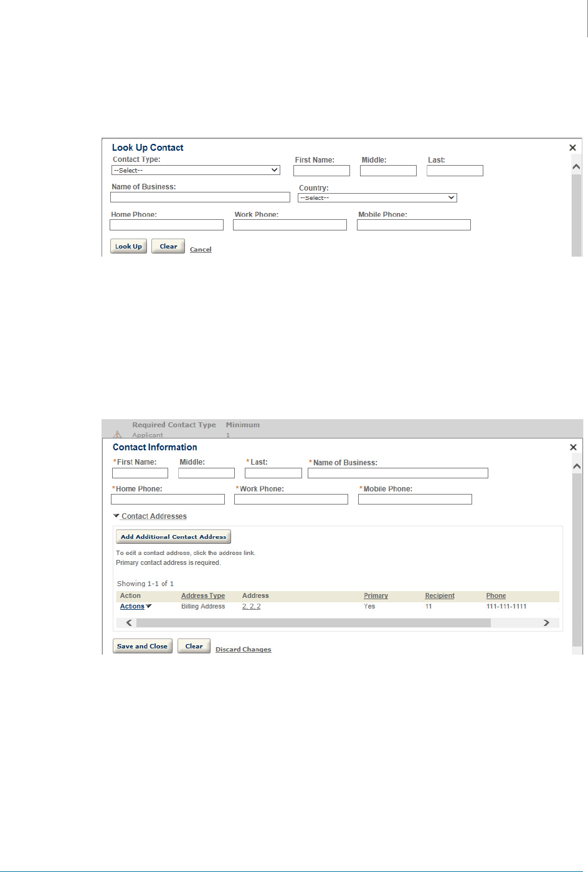Sort by Phone column
Screen dimensions: 588x872
pos(496,596)
